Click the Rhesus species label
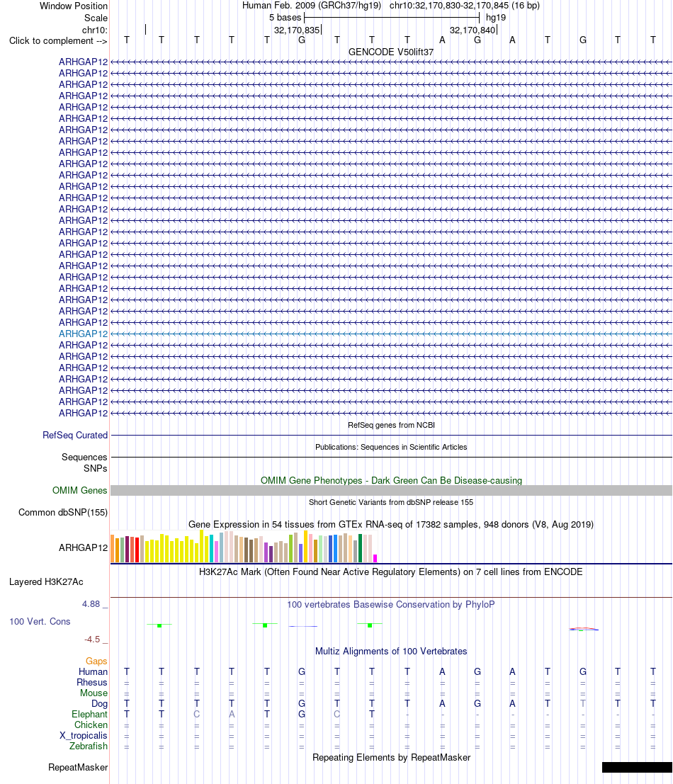The height and width of the screenshot is (784, 673). 92,683
